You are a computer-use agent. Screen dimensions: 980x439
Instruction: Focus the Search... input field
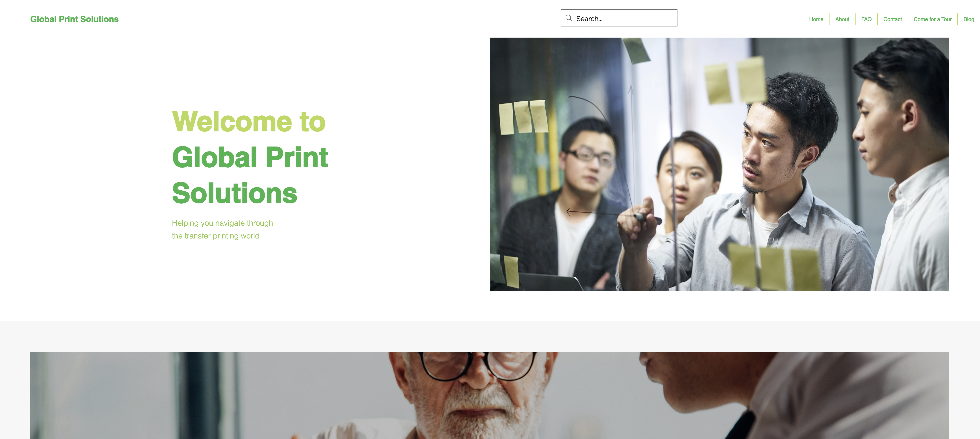point(619,18)
